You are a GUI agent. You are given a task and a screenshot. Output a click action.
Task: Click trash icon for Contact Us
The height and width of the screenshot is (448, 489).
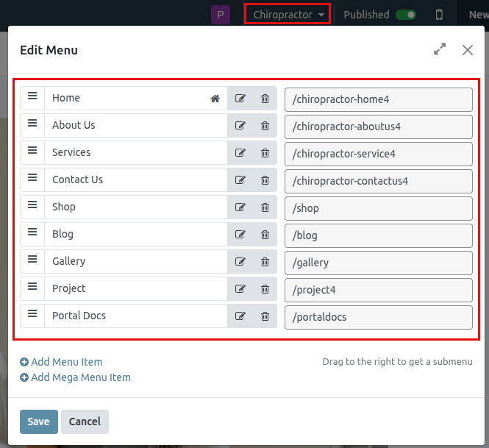[x=265, y=180]
